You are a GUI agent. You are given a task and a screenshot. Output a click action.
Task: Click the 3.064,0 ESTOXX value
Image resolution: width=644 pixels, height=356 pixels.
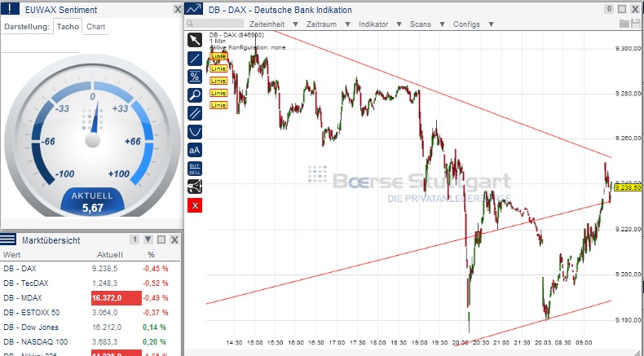tap(104, 313)
